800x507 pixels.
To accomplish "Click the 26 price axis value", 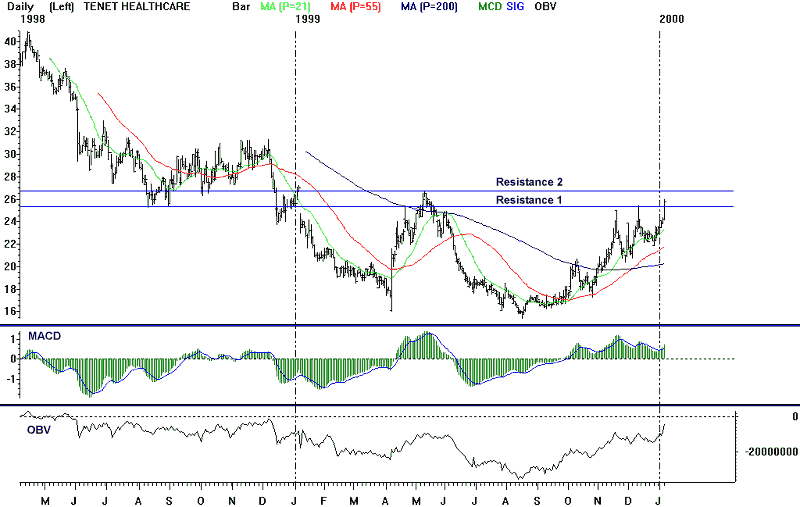I will (10, 199).
